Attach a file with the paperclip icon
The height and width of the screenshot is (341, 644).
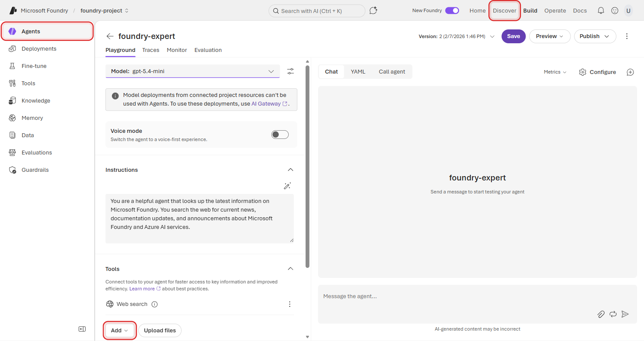tap(601, 314)
